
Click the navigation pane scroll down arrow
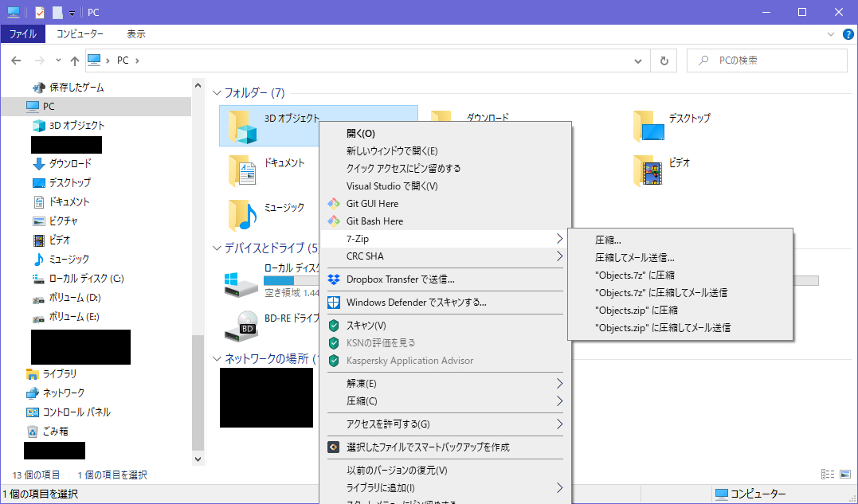(x=198, y=459)
